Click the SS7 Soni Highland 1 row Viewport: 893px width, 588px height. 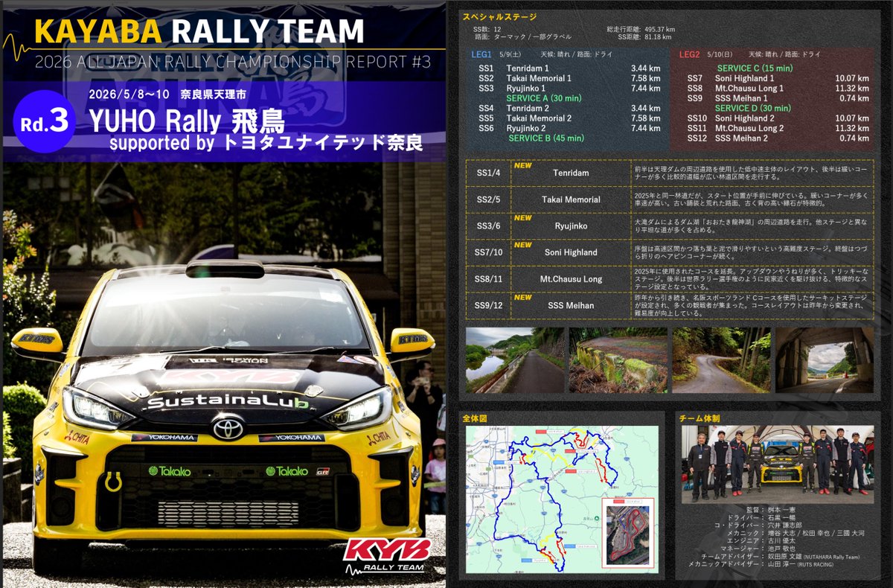click(x=778, y=78)
